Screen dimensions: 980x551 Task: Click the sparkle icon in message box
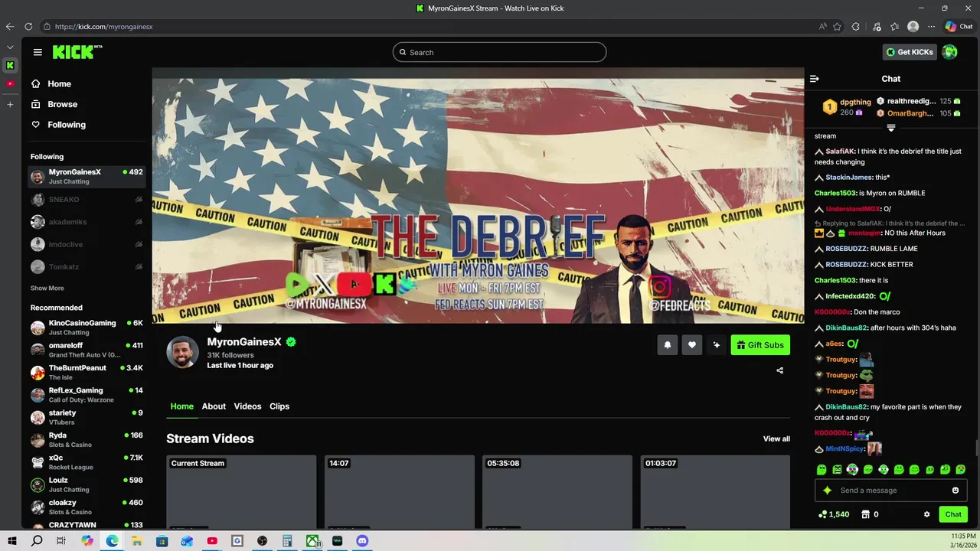click(x=827, y=491)
